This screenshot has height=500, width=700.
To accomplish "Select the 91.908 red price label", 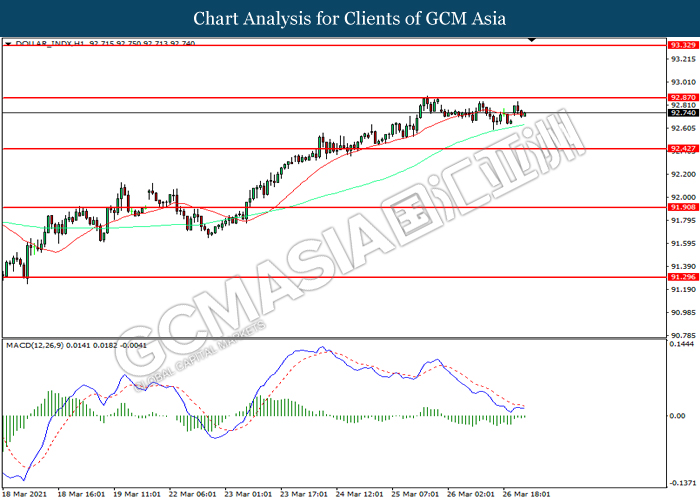I will click(x=683, y=207).
